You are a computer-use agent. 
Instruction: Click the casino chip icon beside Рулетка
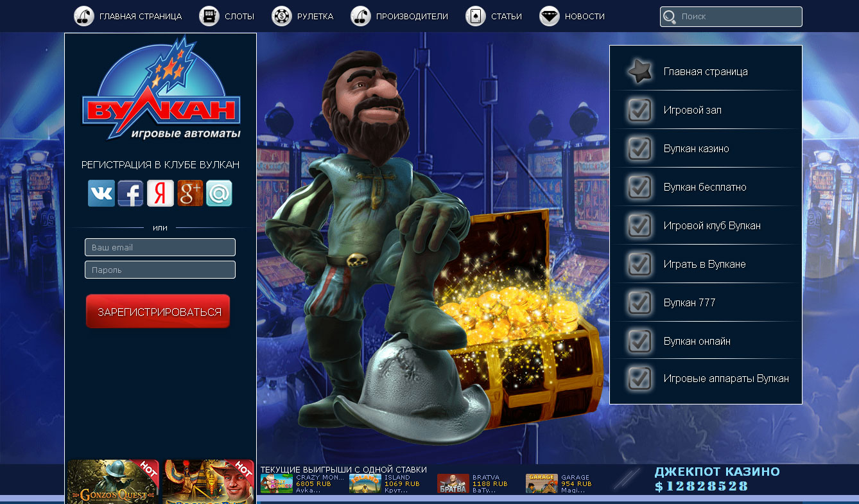282,16
